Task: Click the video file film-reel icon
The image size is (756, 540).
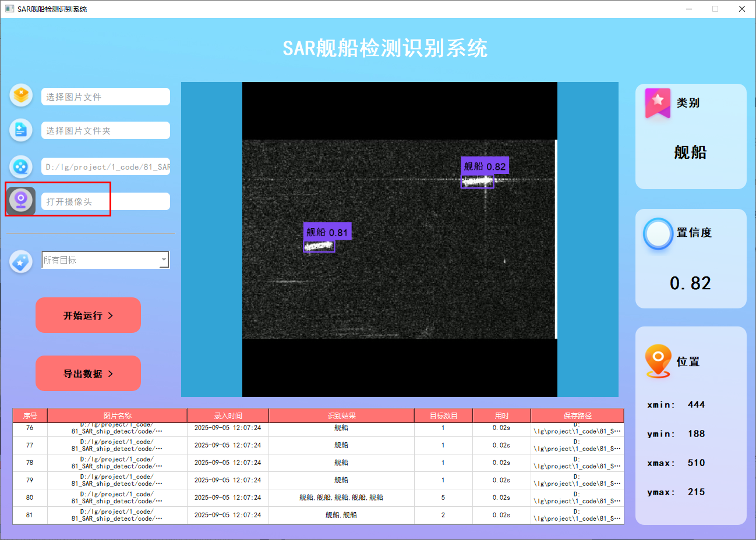Action: click(x=22, y=167)
